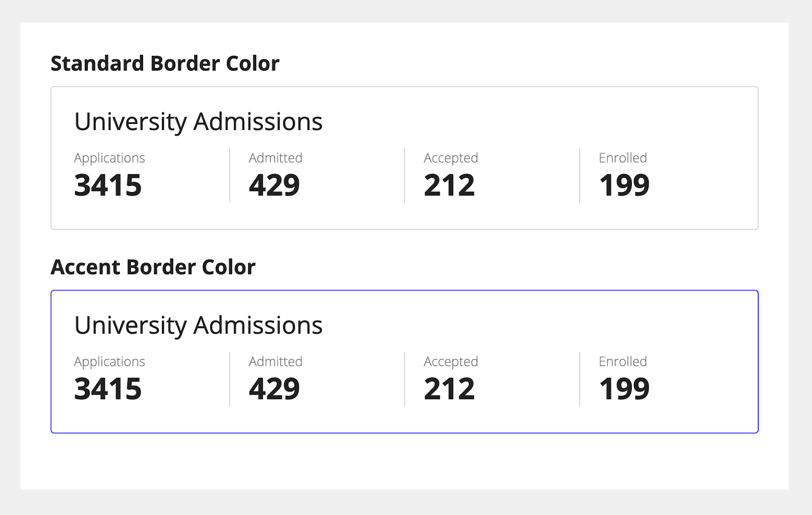The height and width of the screenshot is (515, 812).
Task: Click the Admitted label in standard card
Action: (x=275, y=158)
